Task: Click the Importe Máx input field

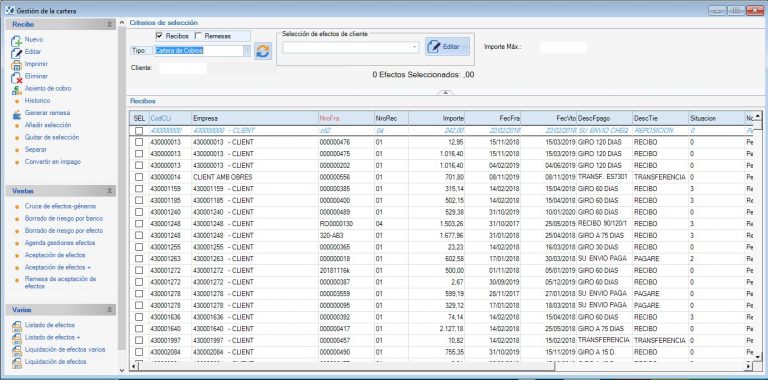Action: coord(563,47)
